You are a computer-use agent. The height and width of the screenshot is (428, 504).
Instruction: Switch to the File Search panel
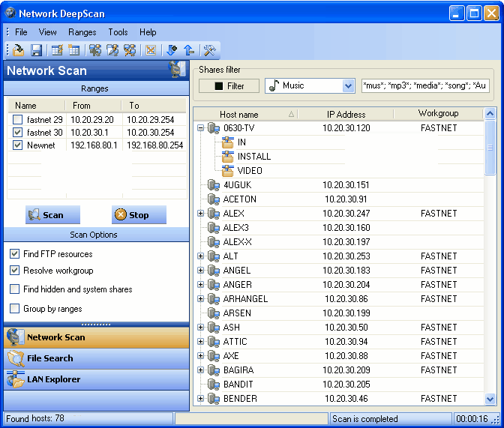tap(96, 358)
